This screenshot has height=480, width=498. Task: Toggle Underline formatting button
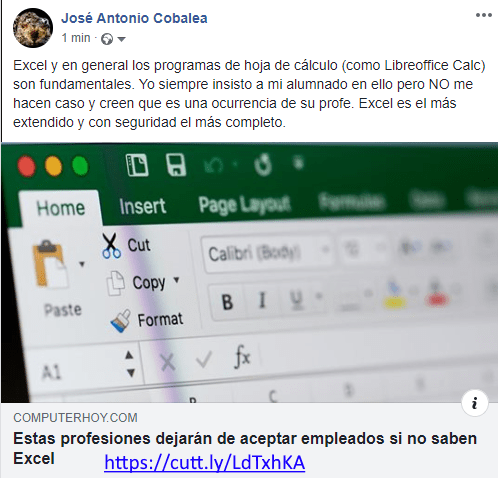click(296, 299)
